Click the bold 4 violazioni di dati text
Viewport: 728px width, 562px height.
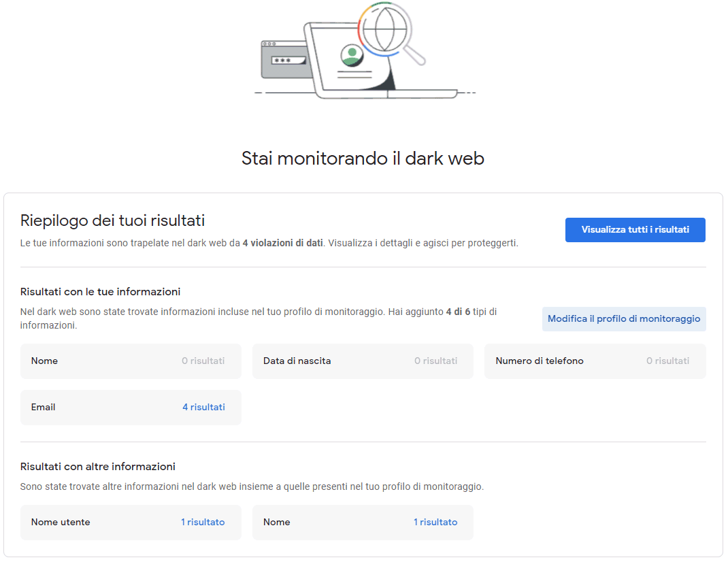tap(282, 243)
